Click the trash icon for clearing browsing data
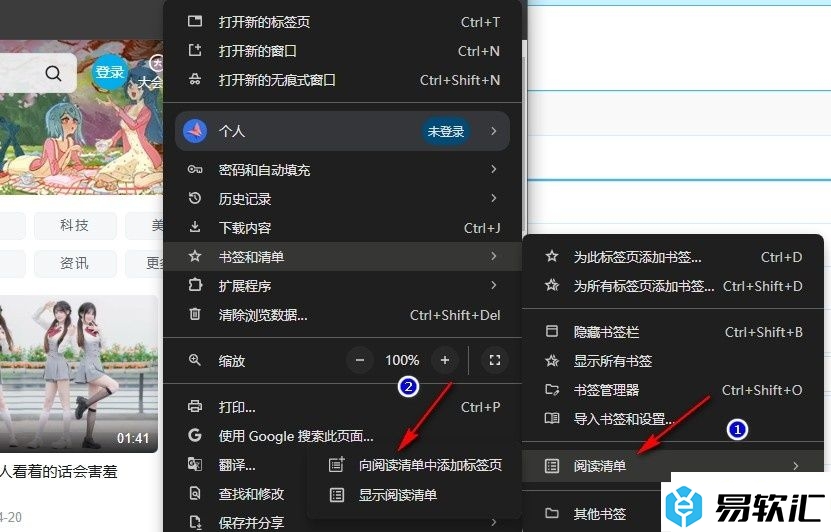This screenshot has height=532, width=831. click(195, 314)
